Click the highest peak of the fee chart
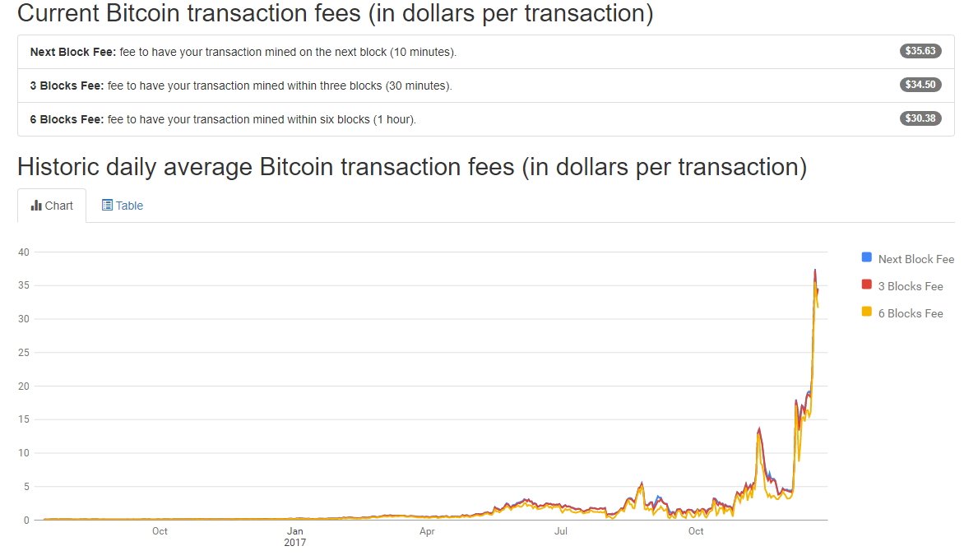The image size is (978, 560). (814, 271)
